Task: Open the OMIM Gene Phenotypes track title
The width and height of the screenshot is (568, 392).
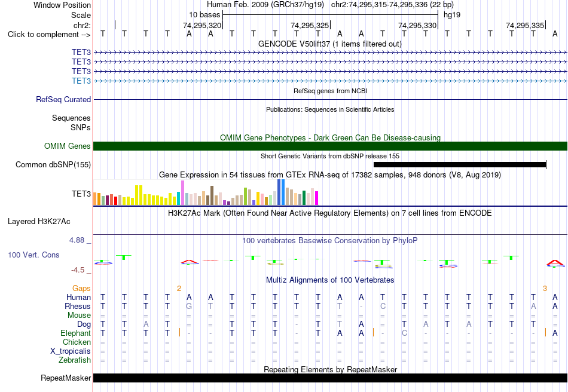Action: [330, 137]
